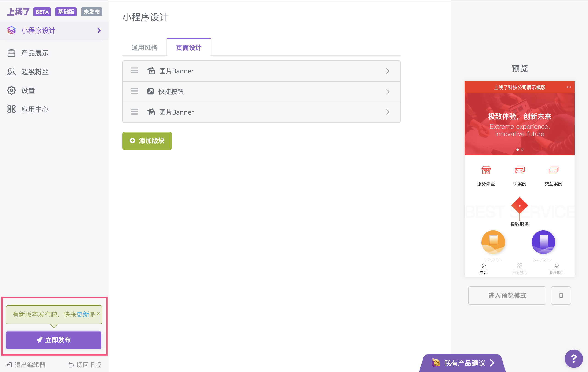Dismiss the new version notification with ×
This screenshot has height=372, width=588.
98,314
